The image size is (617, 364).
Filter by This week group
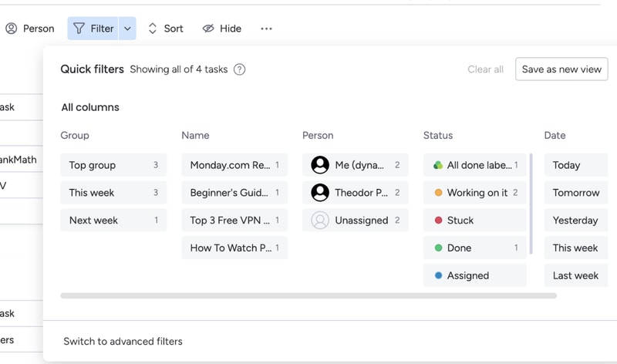(113, 193)
